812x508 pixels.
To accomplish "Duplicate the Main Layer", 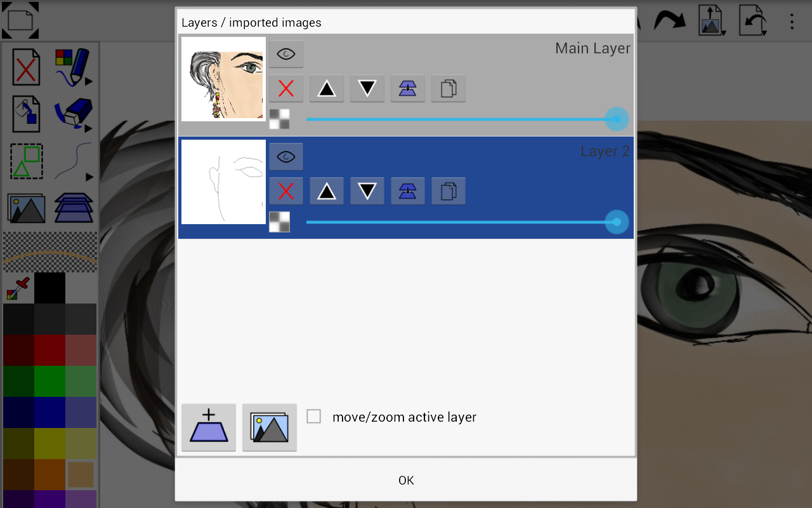I will point(449,88).
